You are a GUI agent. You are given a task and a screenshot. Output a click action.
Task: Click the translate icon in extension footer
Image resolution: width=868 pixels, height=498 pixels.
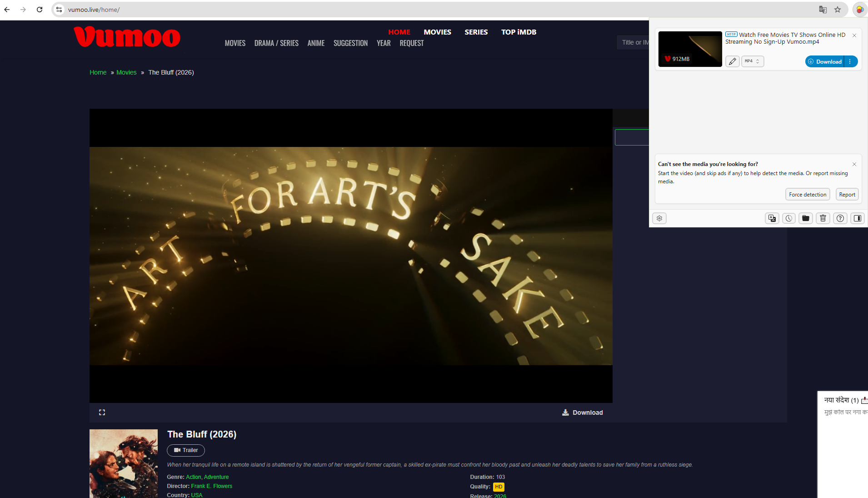[x=772, y=218]
